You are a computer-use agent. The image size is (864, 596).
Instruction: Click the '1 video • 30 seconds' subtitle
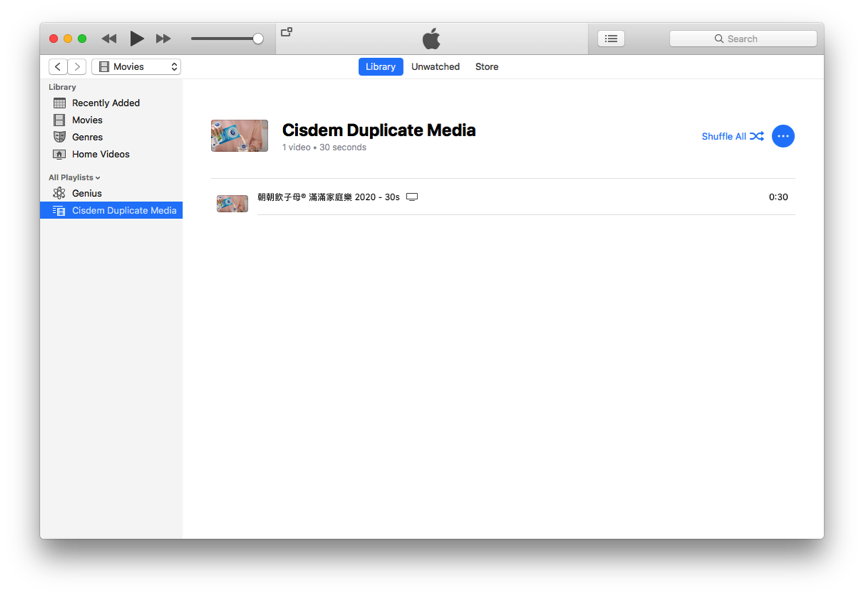coord(324,148)
